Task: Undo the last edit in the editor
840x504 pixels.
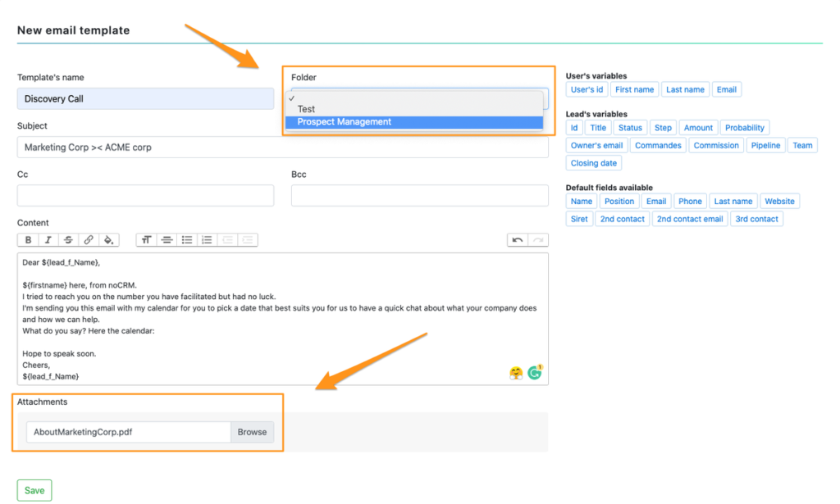Action: coord(518,240)
